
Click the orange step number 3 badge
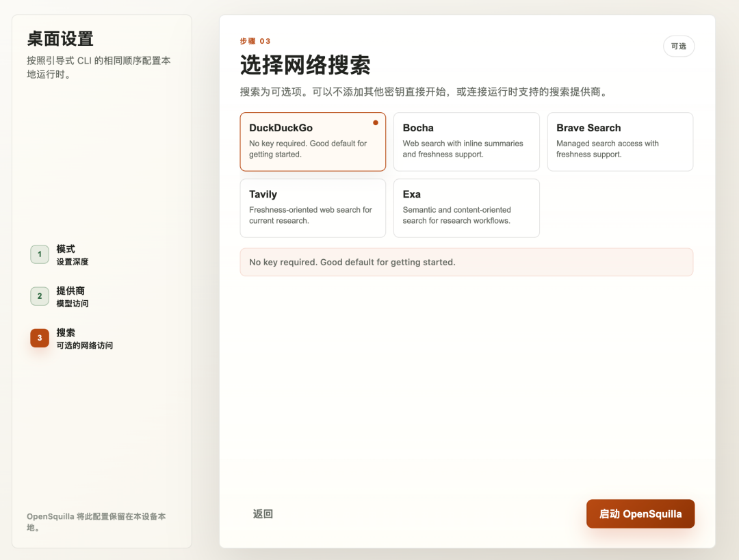(40, 338)
